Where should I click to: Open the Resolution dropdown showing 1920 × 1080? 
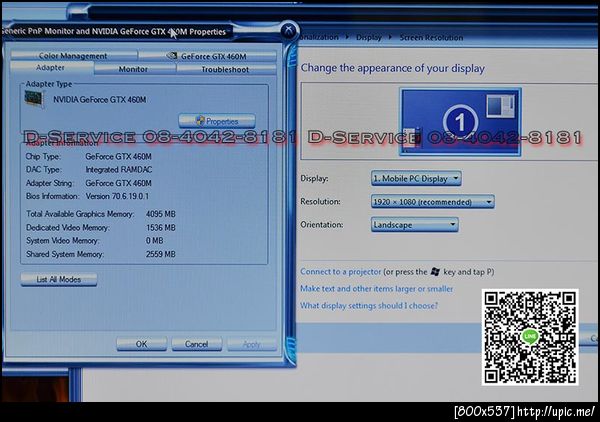(x=432, y=202)
